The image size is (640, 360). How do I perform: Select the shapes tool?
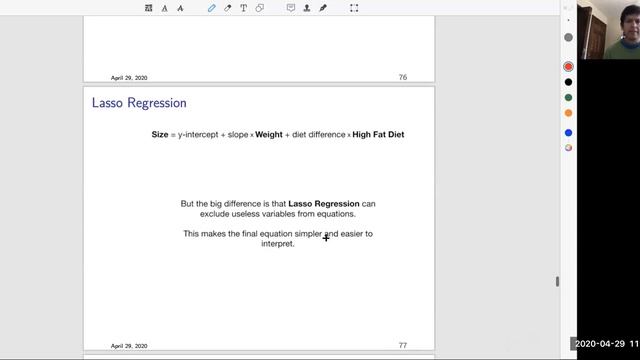click(260, 8)
